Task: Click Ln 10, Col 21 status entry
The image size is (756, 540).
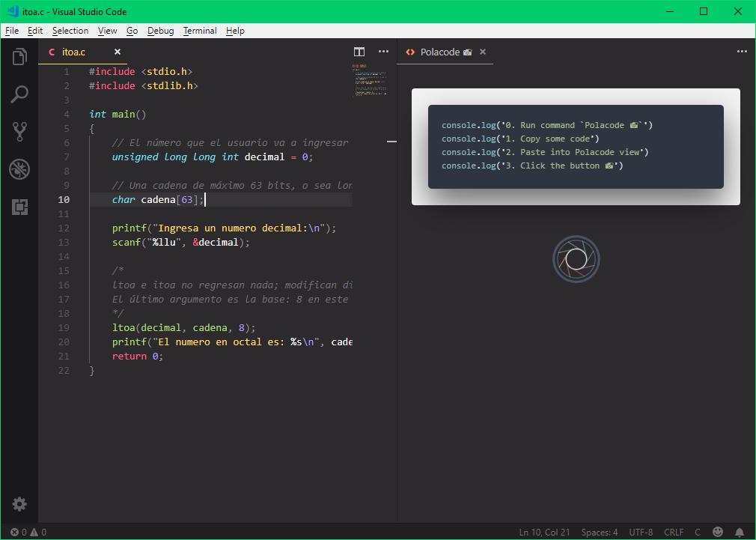Action: pyautogui.click(x=544, y=533)
